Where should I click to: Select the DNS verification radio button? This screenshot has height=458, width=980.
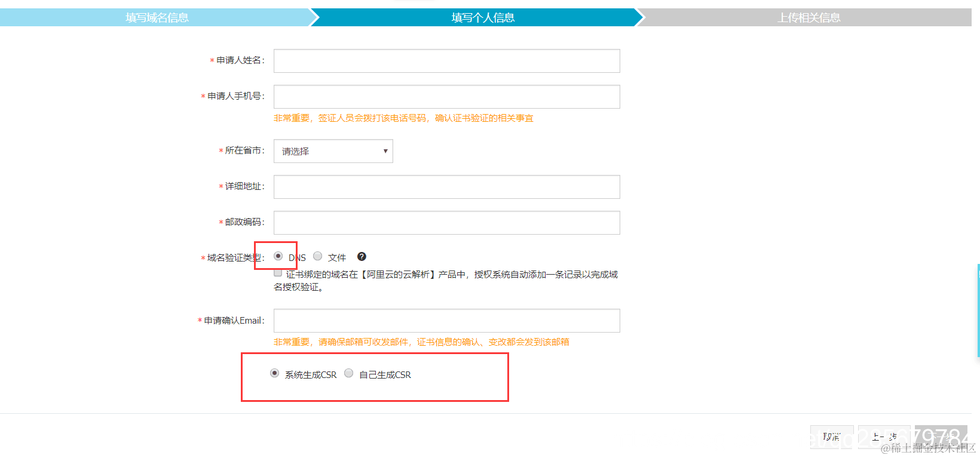coord(278,256)
